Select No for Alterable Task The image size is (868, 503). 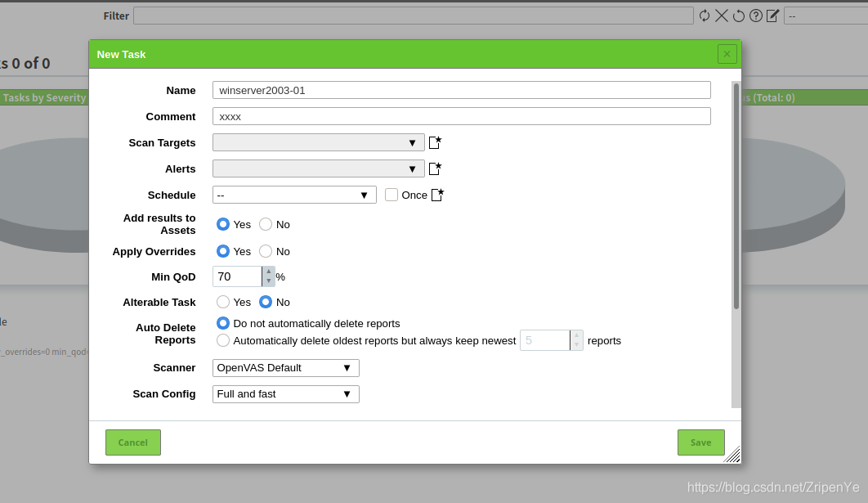coord(266,302)
